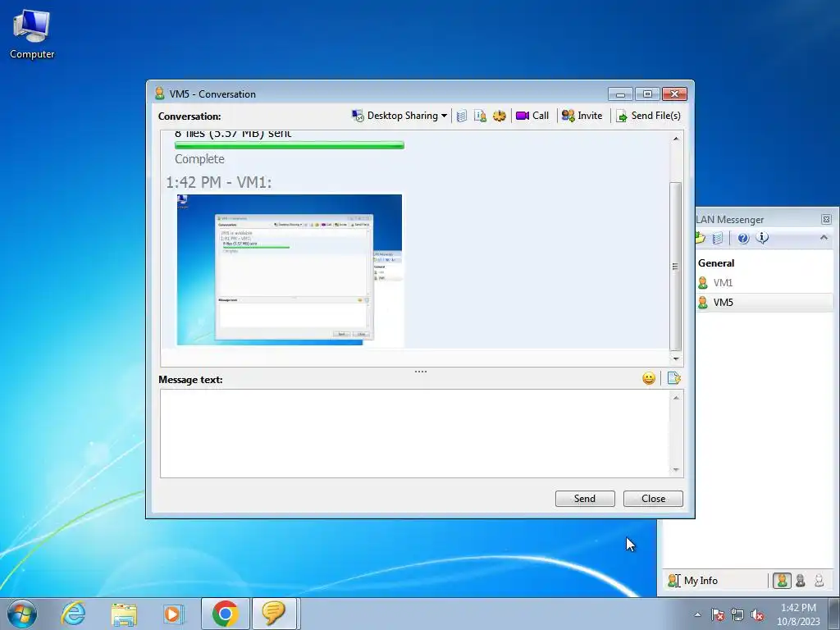The height and width of the screenshot is (630, 840).
Task: Set status to Available with green user icon
Action: [782, 581]
